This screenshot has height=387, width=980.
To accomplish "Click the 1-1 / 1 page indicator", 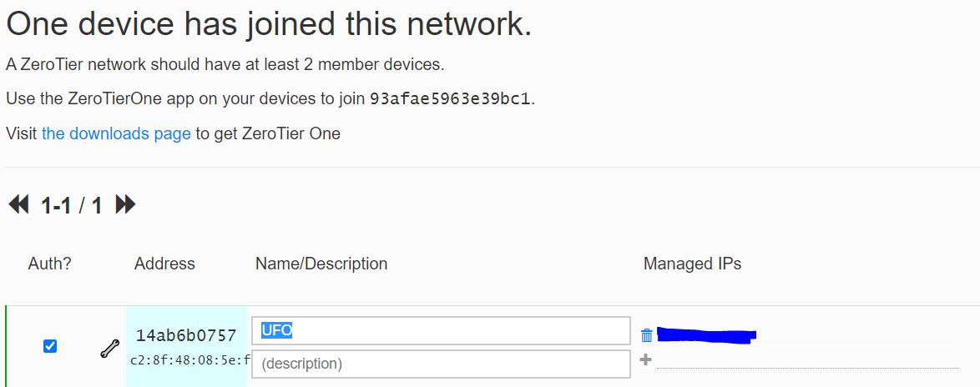I will click(x=71, y=204).
